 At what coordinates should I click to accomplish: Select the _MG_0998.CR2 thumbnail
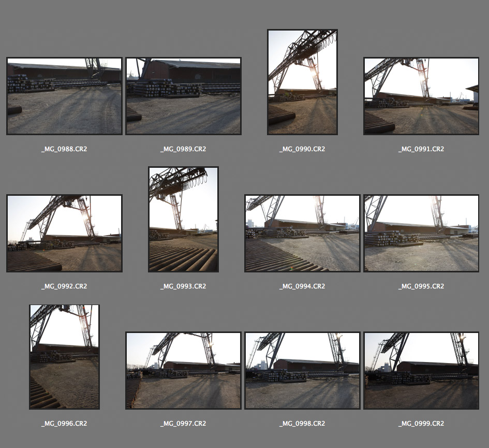click(x=302, y=370)
